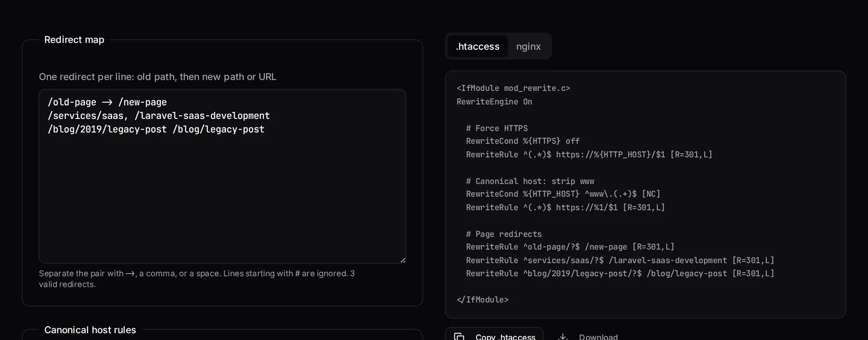Click the HTTPS 'RewriteRule ^(.*)$ https://%{HTTP_HOST}/$1' line
The height and width of the screenshot is (340, 868).
click(589, 155)
